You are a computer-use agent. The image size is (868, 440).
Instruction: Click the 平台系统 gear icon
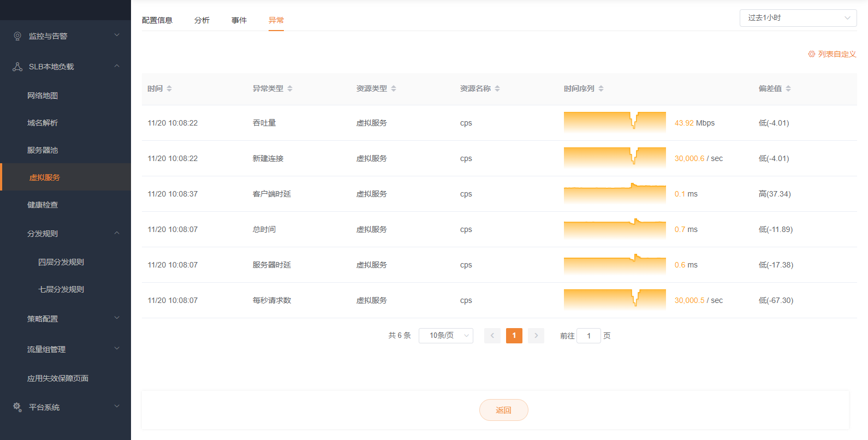point(17,407)
